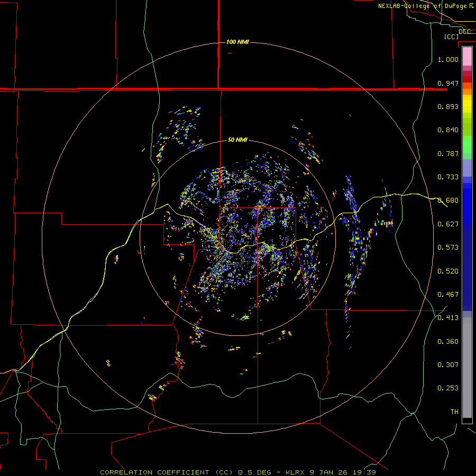Click the 100 NMI range ring label

click(237, 42)
